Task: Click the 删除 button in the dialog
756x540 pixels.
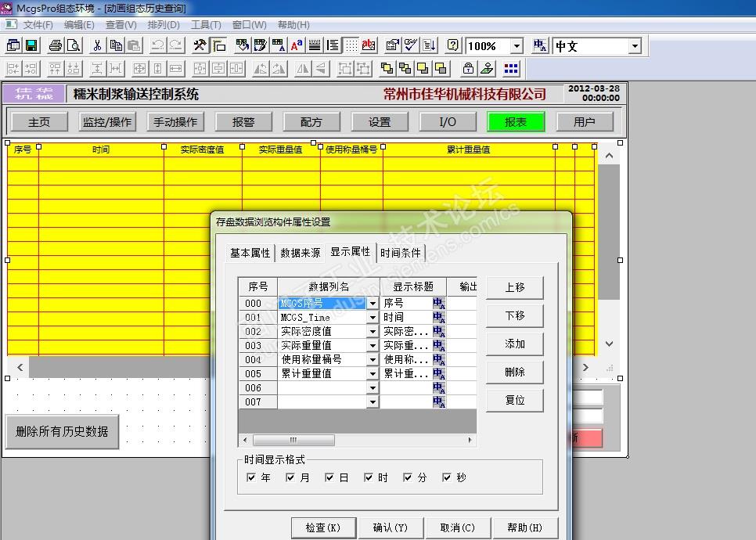Action: [514, 373]
